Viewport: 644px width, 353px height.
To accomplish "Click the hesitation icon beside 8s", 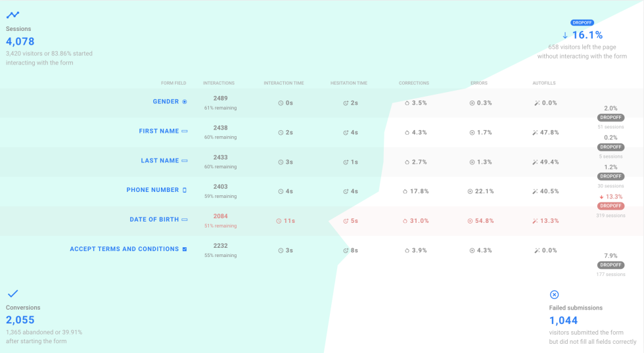I will click(x=346, y=250).
